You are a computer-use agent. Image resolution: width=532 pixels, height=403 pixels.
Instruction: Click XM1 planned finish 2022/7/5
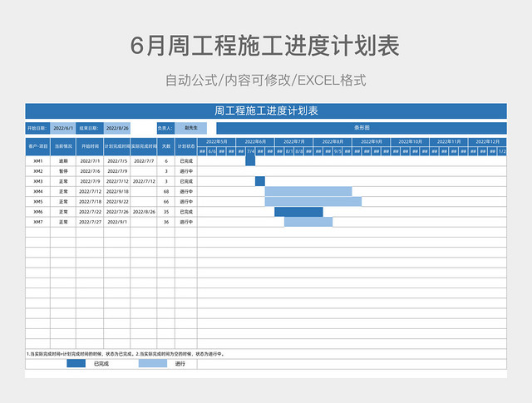click(x=117, y=161)
